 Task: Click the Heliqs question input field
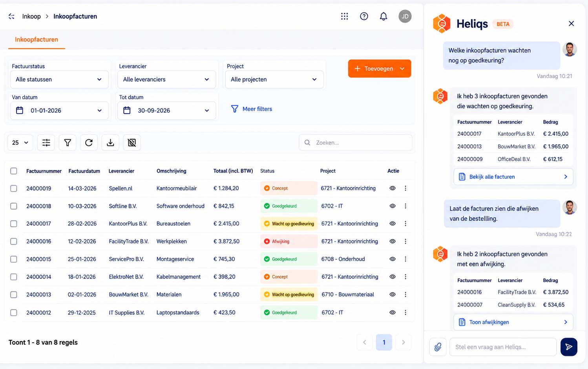tap(503, 347)
